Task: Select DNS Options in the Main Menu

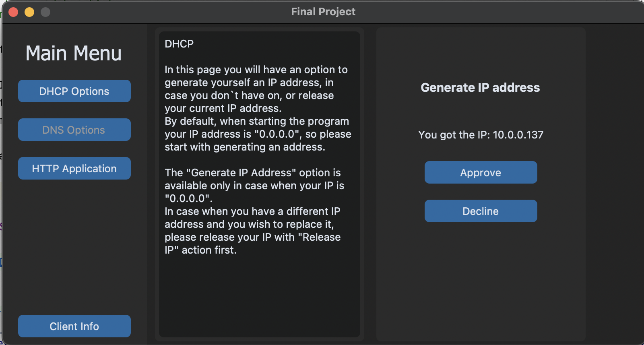Action: click(74, 130)
